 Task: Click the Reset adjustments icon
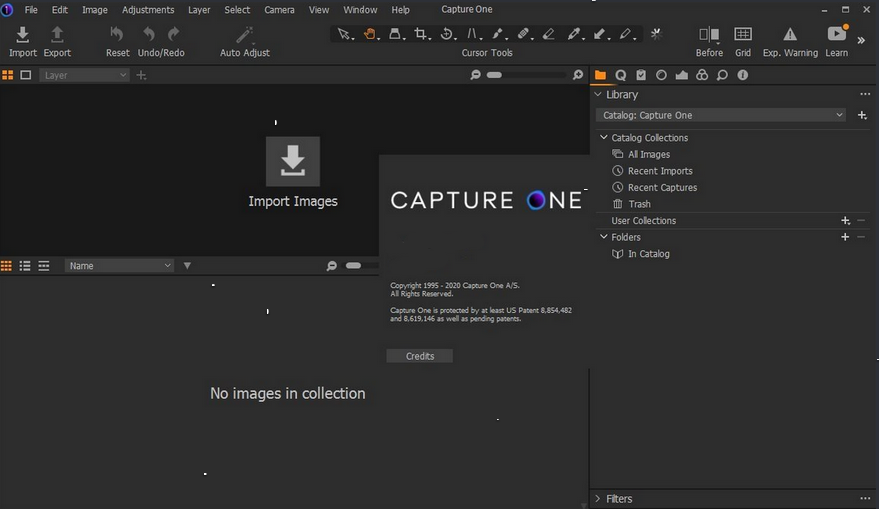117,34
